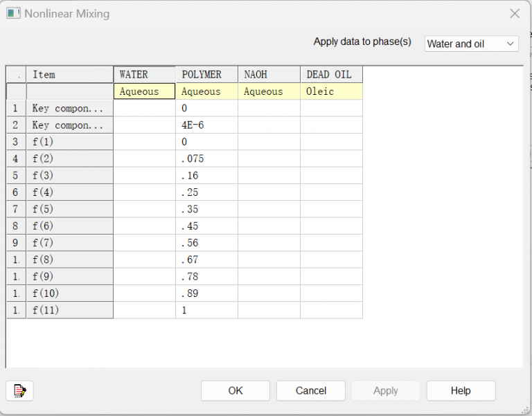The height and width of the screenshot is (416, 532).
Task: Click the f(10) row label
Action: point(69,293)
